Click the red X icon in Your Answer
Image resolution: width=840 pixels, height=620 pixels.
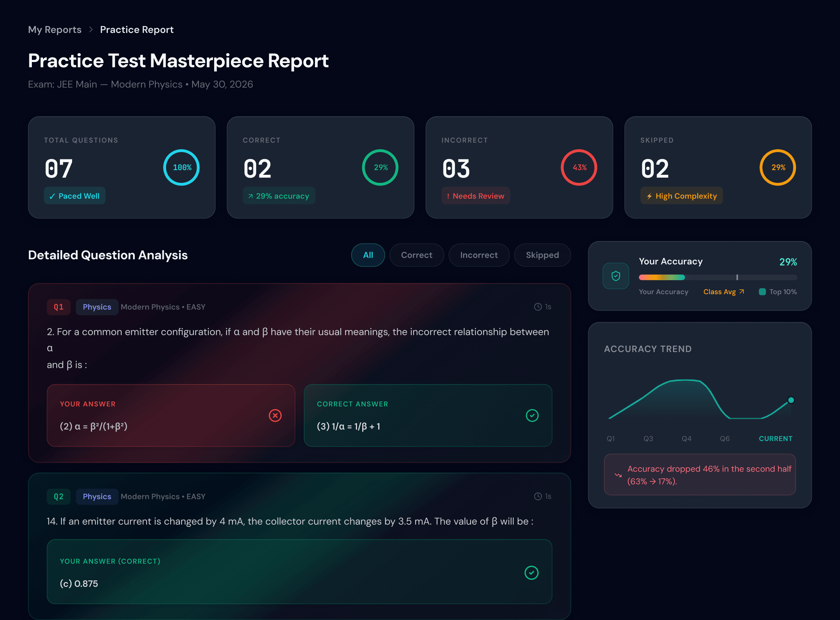click(275, 415)
